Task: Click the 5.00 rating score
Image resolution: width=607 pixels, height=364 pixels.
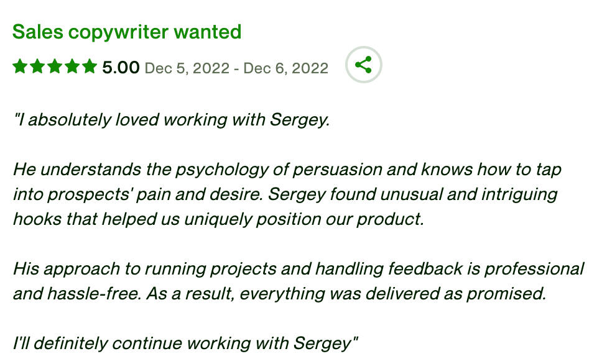Action: (x=121, y=68)
